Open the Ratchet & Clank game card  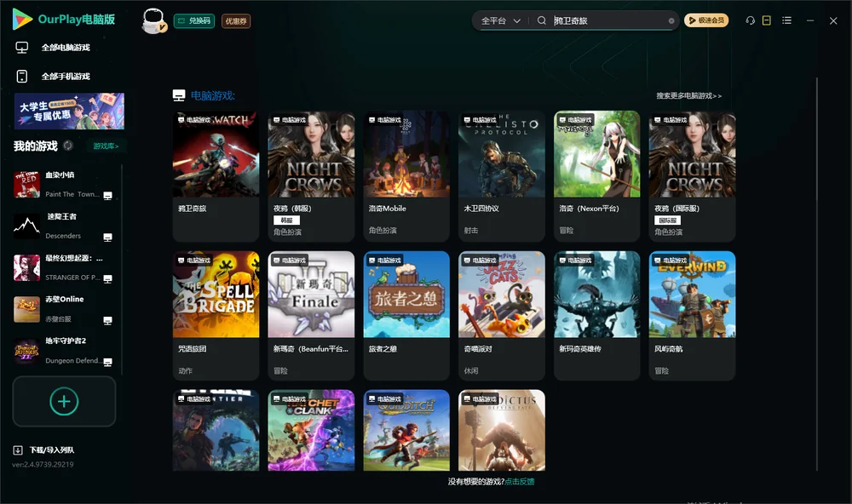coord(311,430)
